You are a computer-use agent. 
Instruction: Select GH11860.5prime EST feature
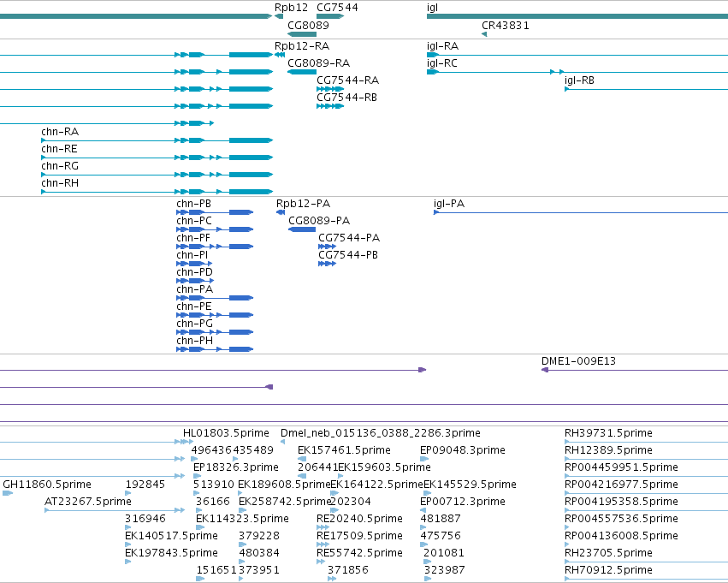pos(8,493)
